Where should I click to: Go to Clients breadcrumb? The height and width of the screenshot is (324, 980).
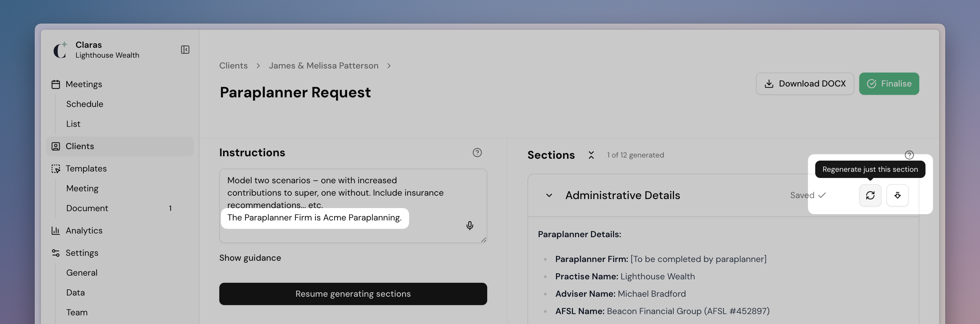coord(233,65)
